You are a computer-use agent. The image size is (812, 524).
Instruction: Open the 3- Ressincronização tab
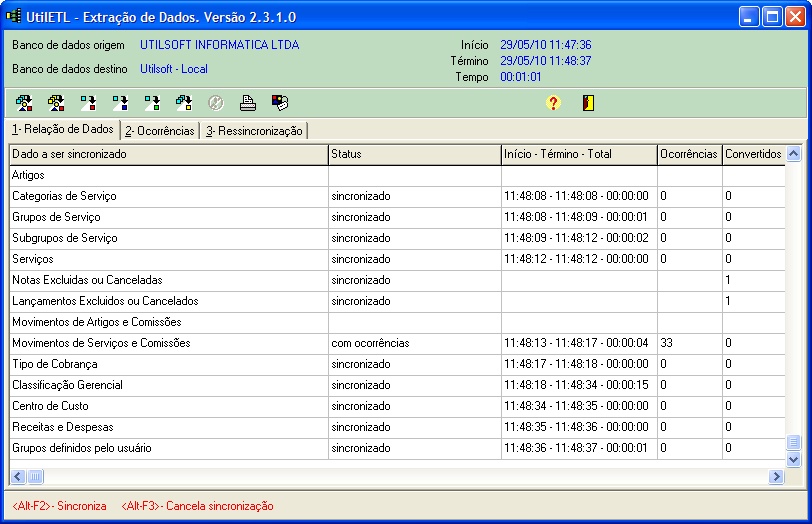point(254,131)
